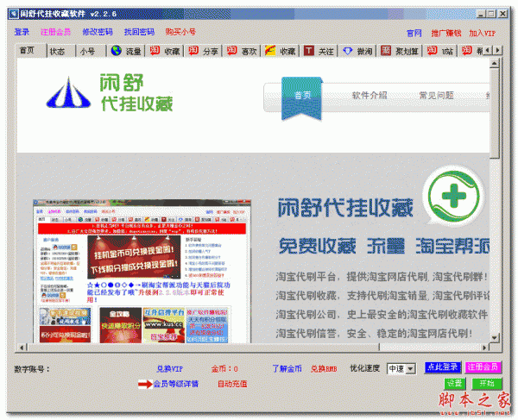The image size is (518, 420).
Task: Click the red icon beside 喜欢
Action: [x=231, y=51]
